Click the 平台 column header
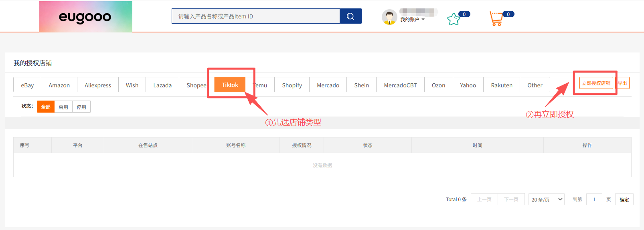Screen dimensions: 644x230 point(78,145)
